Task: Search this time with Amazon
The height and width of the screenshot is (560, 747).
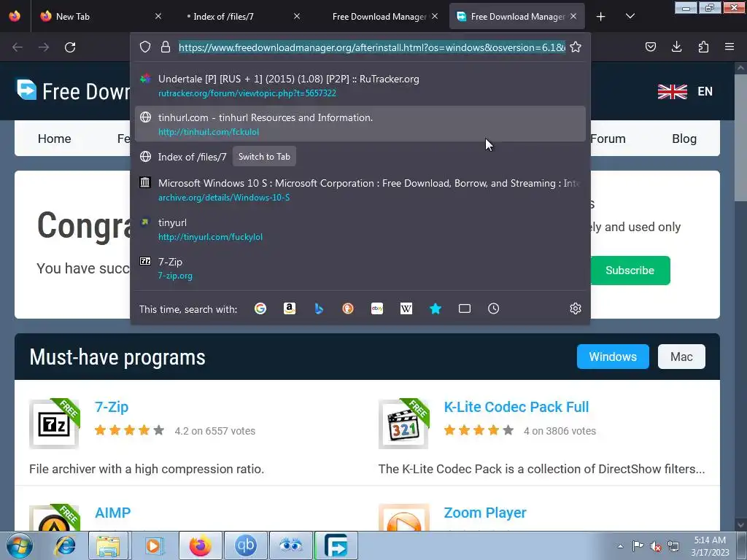Action: tap(289, 308)
